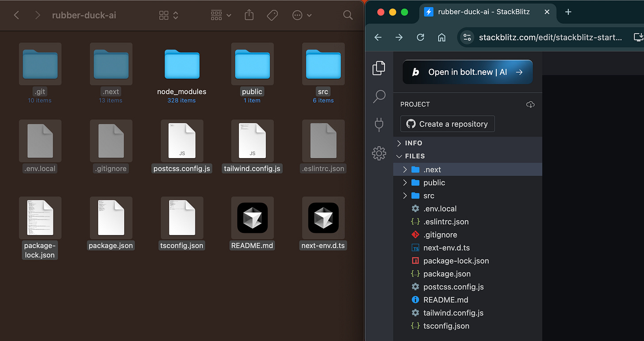
Task: Go back in Finder window
Action: click(x=16, y=15)
